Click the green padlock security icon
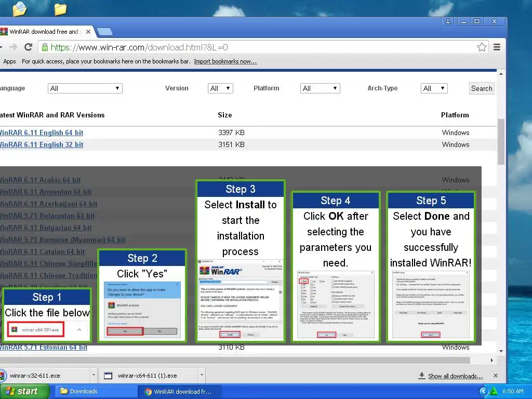The width and height of the screenshot is (532, 399). click(x=45, y=47)
